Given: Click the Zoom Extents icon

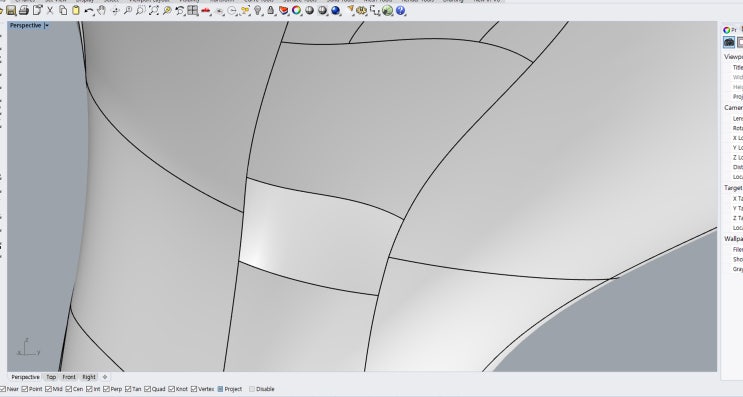Looking at the screenshot, I should (x=154, y=10).
